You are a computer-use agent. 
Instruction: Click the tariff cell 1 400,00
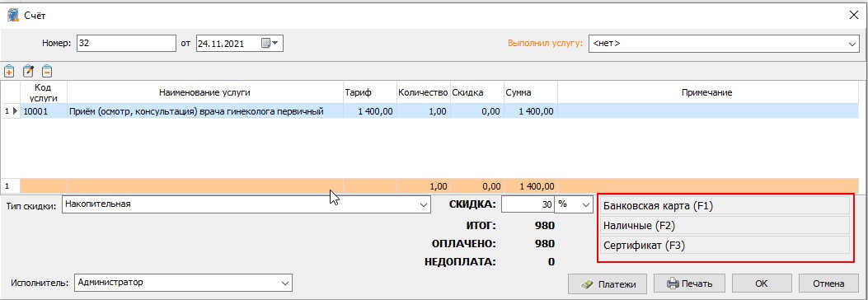coord(370,111)
